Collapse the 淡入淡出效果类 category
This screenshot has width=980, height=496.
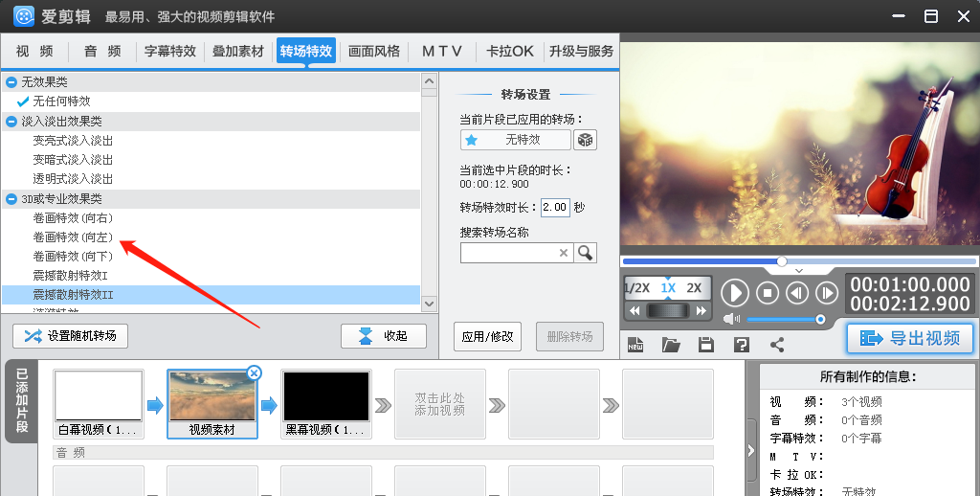pyautogui.click(x=11, y=122)
